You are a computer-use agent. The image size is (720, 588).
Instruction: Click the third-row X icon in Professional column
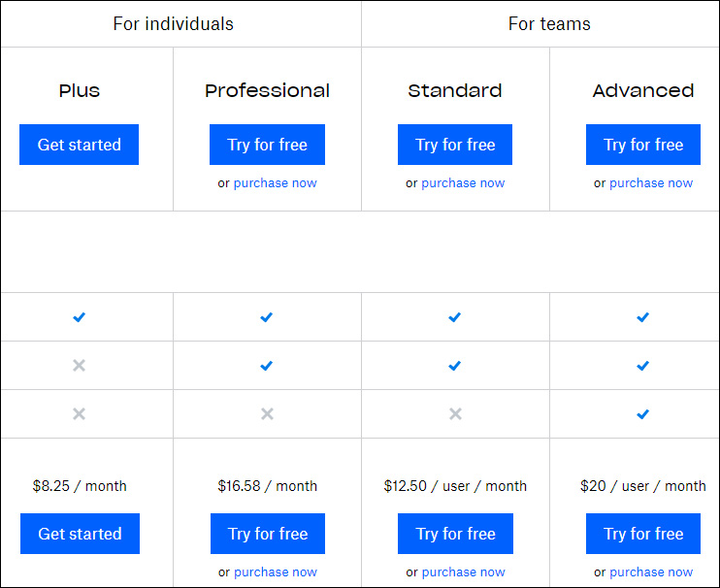click(267, 414)
